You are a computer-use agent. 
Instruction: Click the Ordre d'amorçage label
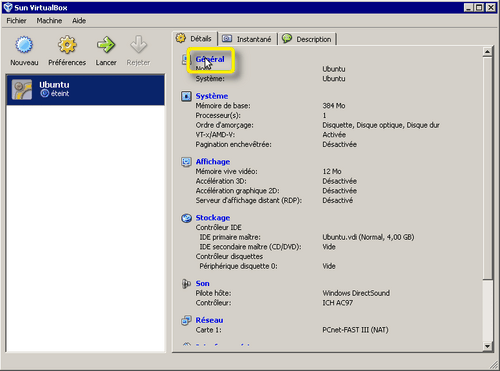coord(224,125)
